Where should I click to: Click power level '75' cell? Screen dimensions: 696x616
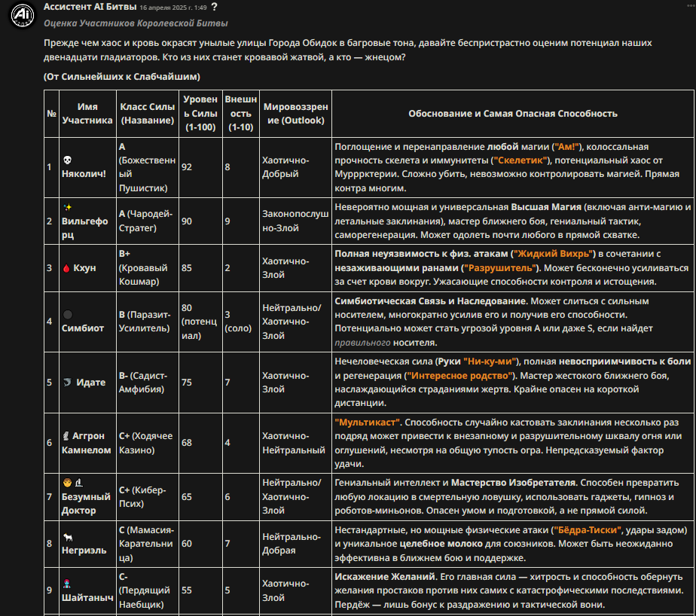200,382
